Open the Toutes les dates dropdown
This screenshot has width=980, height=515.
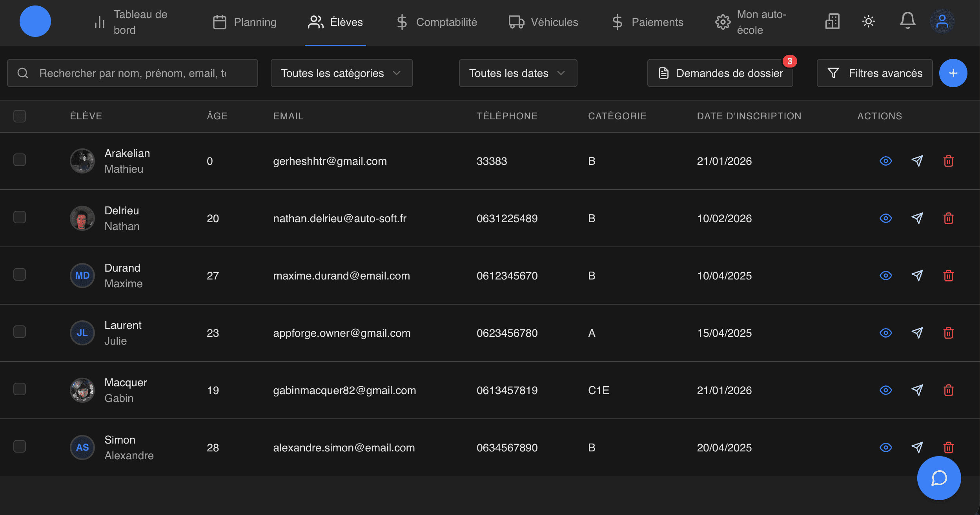pyautogui.click(x=517, y=73)
